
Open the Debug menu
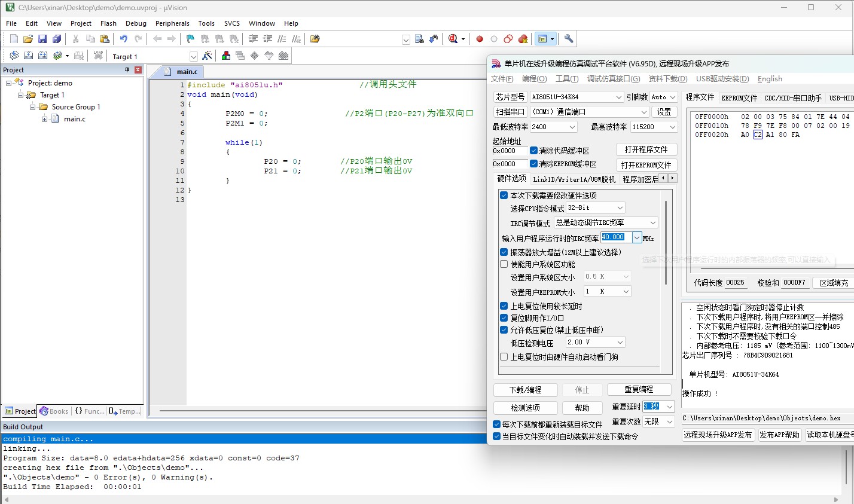136,23
